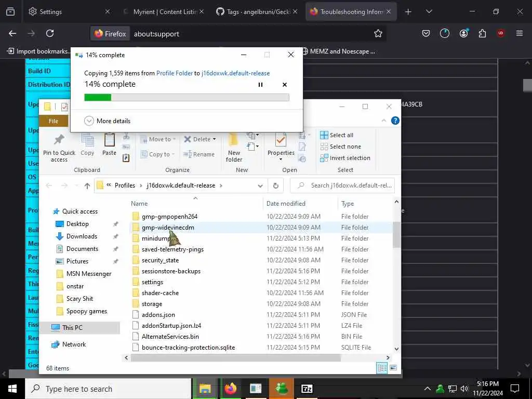Image resolution: width=532 pixels, height=399 pixels.
Task: Select addonStartup.json.lz4 file
Action: pyautogui.click(x=171, y=326)
